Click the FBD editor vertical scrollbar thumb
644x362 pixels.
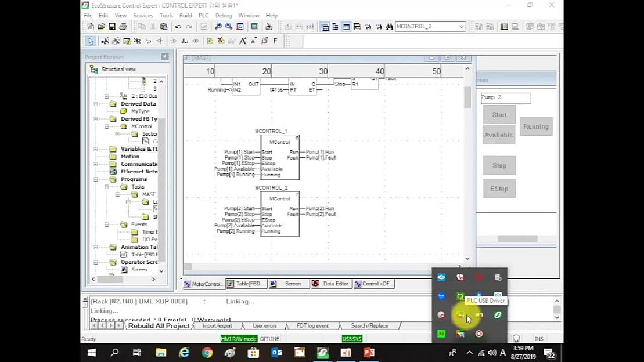pos(467,97)
